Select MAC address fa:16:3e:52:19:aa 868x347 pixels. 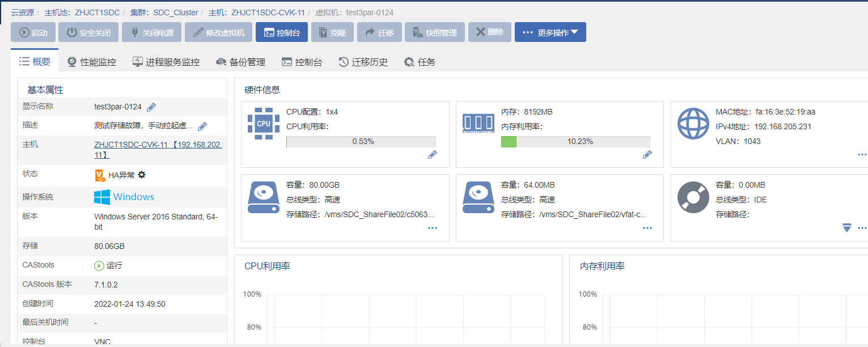point(785,112)
